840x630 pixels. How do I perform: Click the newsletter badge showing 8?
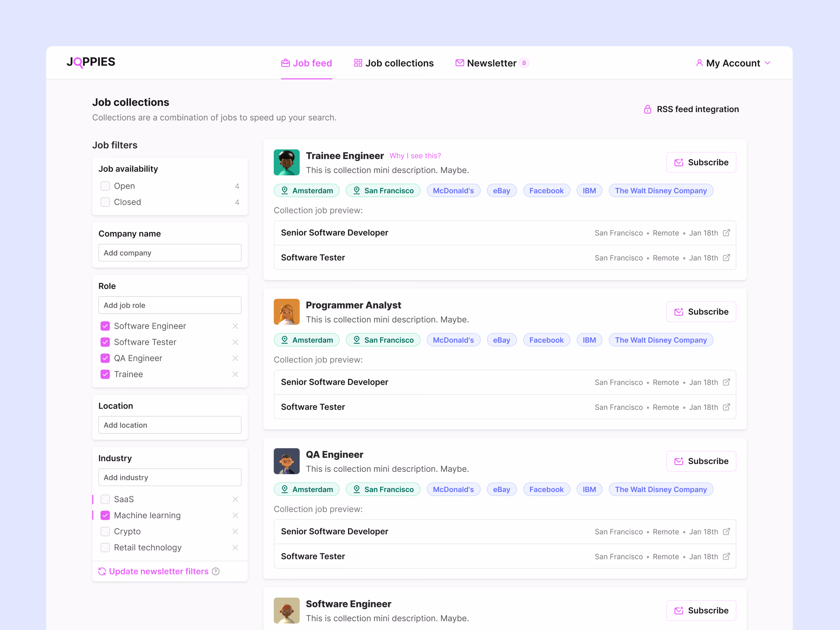click(524, 63)
